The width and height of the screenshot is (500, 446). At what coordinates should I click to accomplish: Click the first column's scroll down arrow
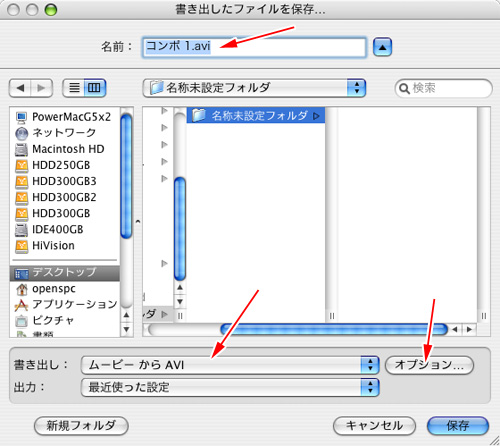pos(180,302)
